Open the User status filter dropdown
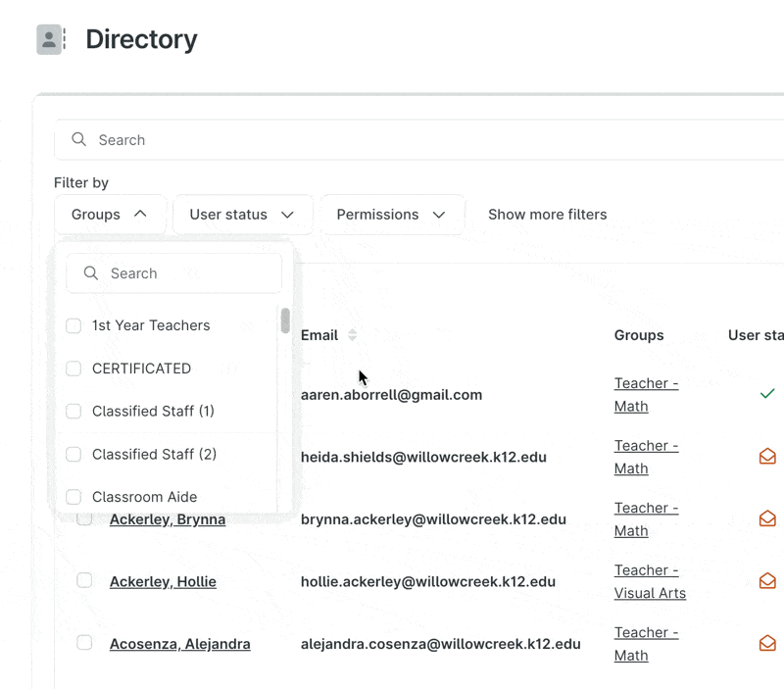 242,215
